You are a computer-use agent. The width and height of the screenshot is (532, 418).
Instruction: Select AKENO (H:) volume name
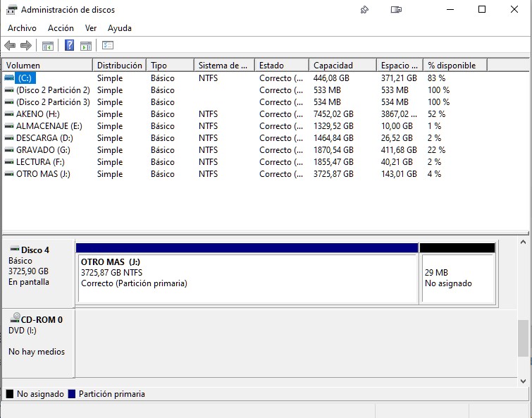click(37, 114)
